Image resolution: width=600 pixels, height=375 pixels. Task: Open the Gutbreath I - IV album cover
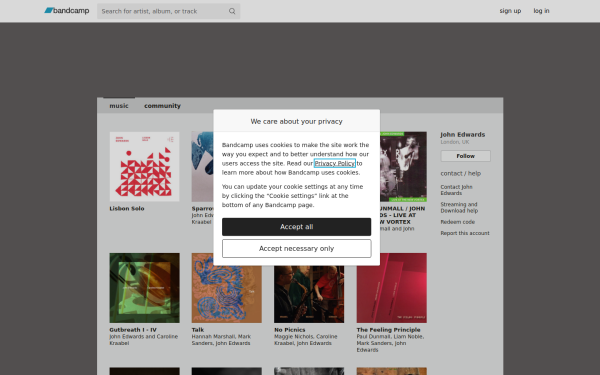(144, 288)
